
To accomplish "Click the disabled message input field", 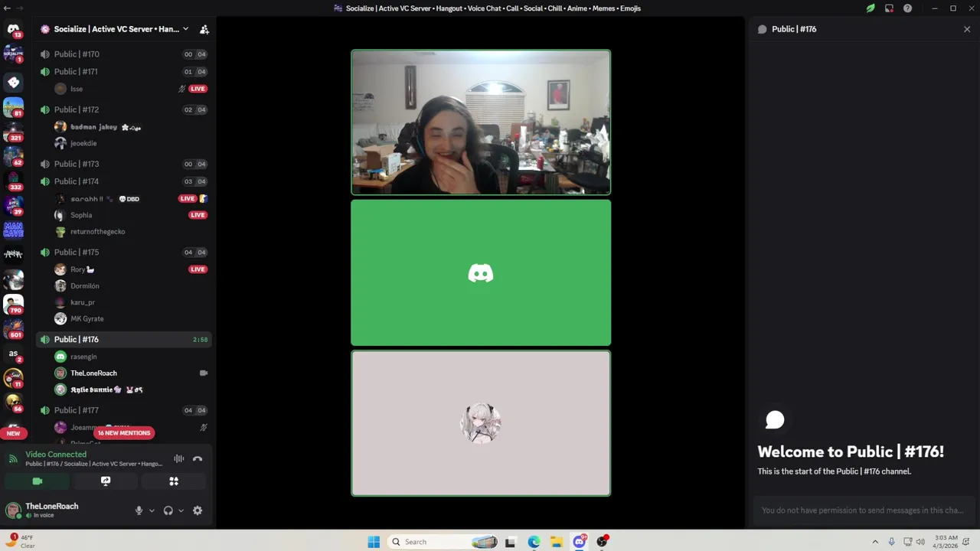I will pos(863,510).
